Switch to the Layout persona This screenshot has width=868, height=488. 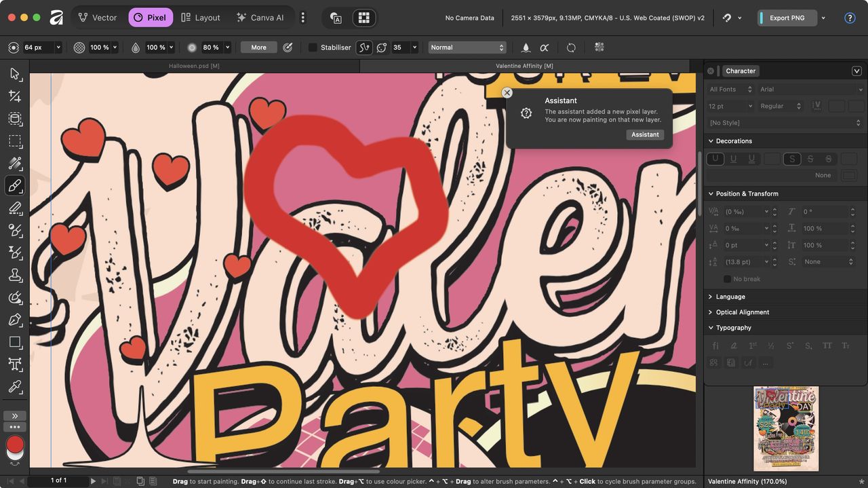coord(201,17)
